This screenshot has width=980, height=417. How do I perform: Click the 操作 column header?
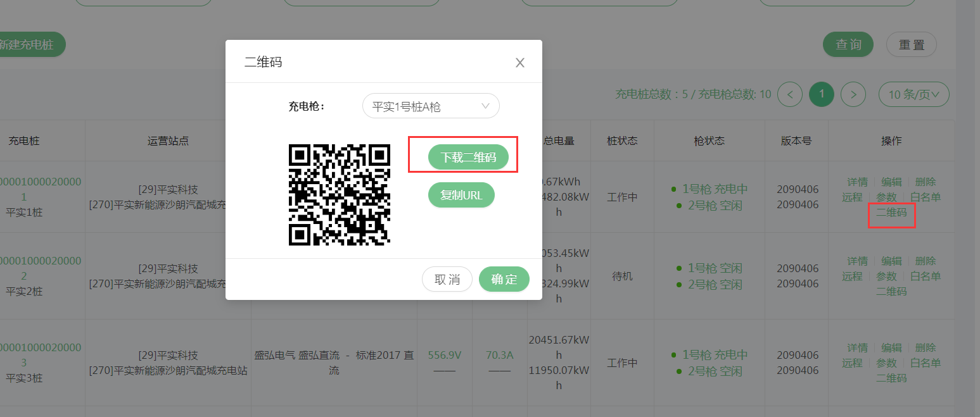891,140
